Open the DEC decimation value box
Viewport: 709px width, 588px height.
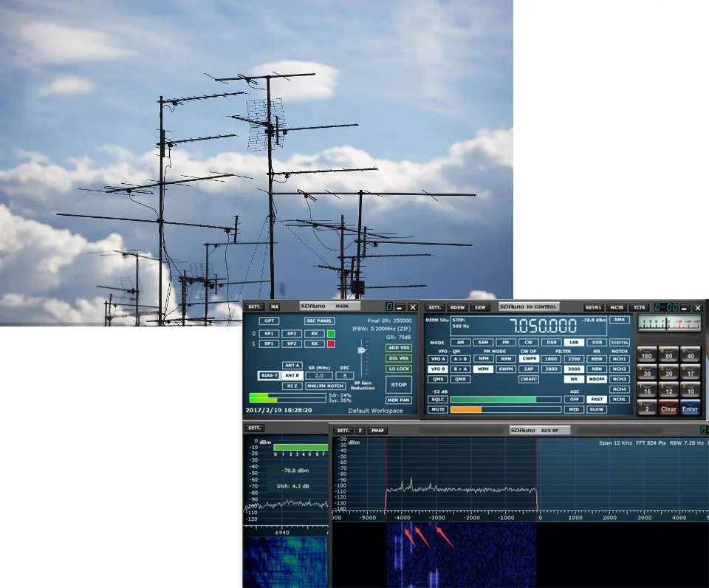tap(345, 375)
